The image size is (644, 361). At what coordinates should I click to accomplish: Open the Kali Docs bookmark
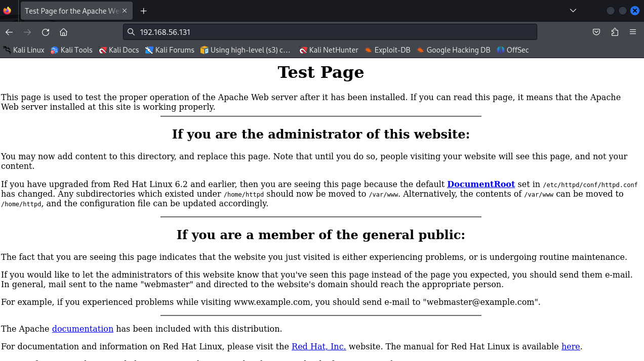point(119,50)
